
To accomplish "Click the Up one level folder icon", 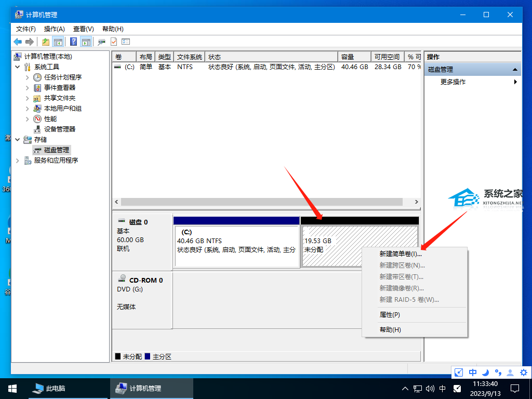I will tap(46, 42).
